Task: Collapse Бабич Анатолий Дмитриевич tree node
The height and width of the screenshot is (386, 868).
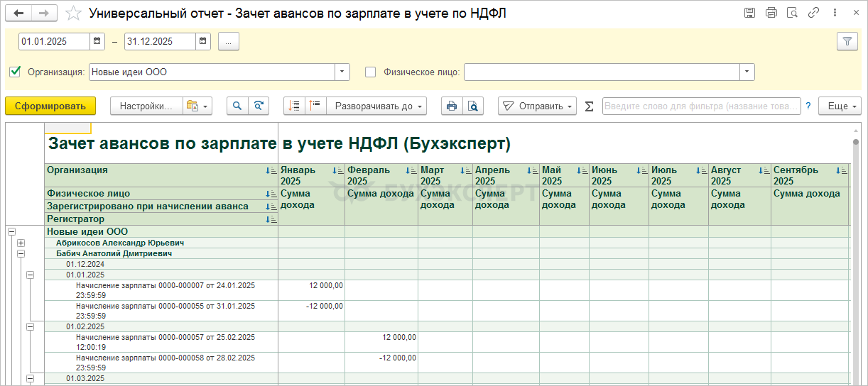Action: (21, 253)
